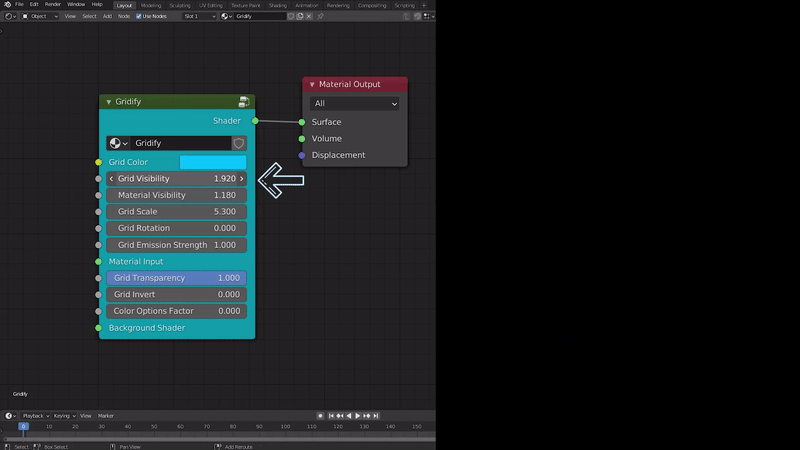Viewport: 800px width, 450px height.
Task: Click the Gridify node group edit icon
Action: point(244,102)
